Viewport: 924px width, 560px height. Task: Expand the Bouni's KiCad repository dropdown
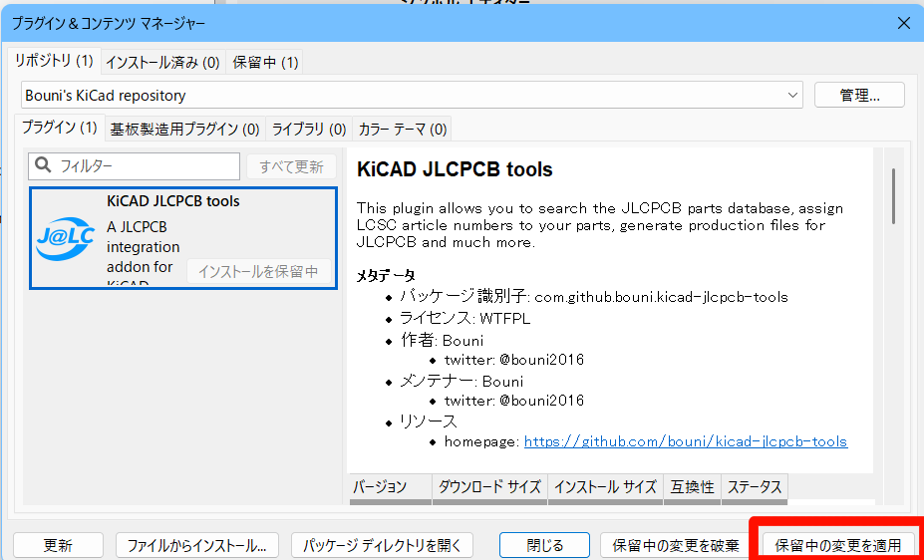412,96
